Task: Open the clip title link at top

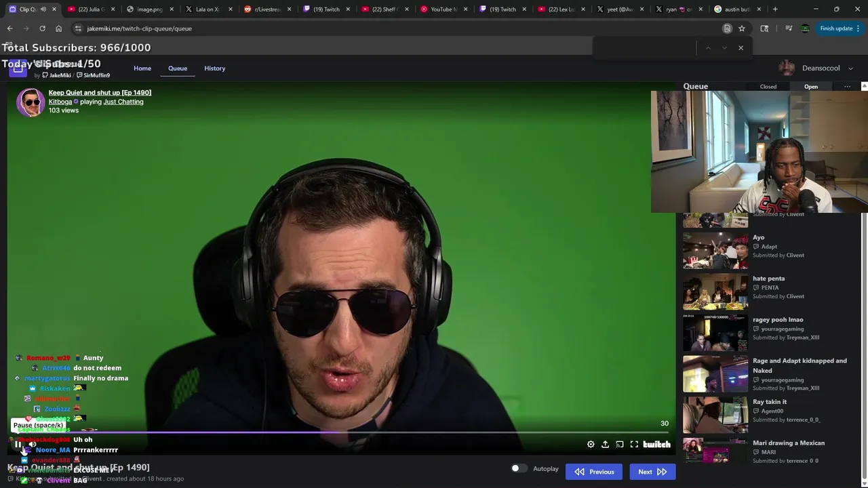Action: point(100,93)
